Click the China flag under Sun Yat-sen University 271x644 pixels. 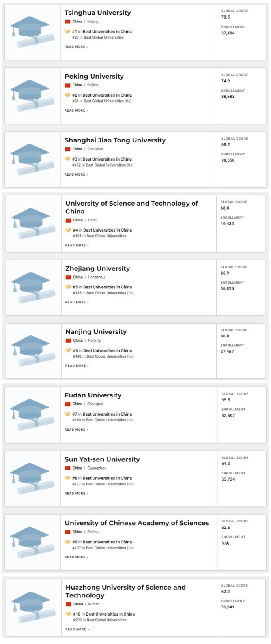pos(68,468)
